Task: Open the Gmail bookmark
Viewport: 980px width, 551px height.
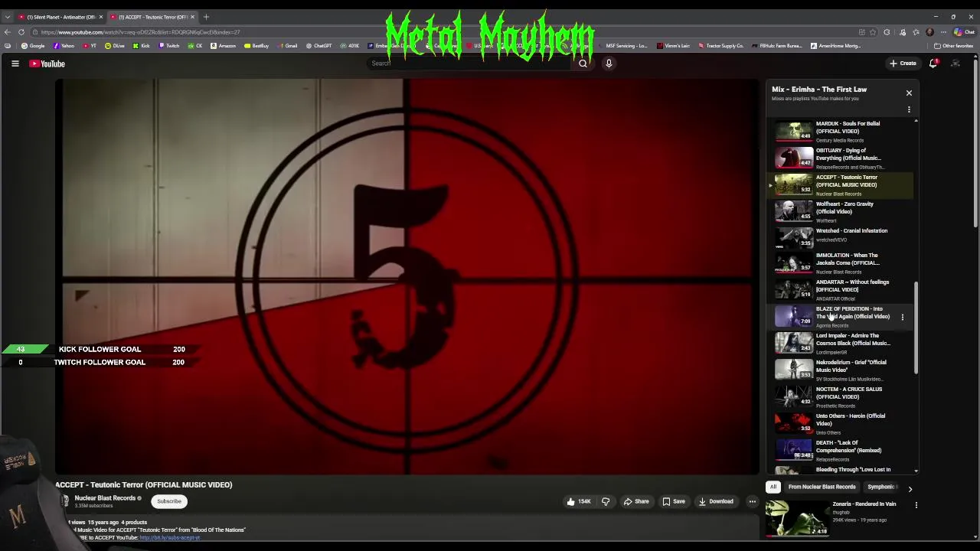Action: tap(287, 46)
